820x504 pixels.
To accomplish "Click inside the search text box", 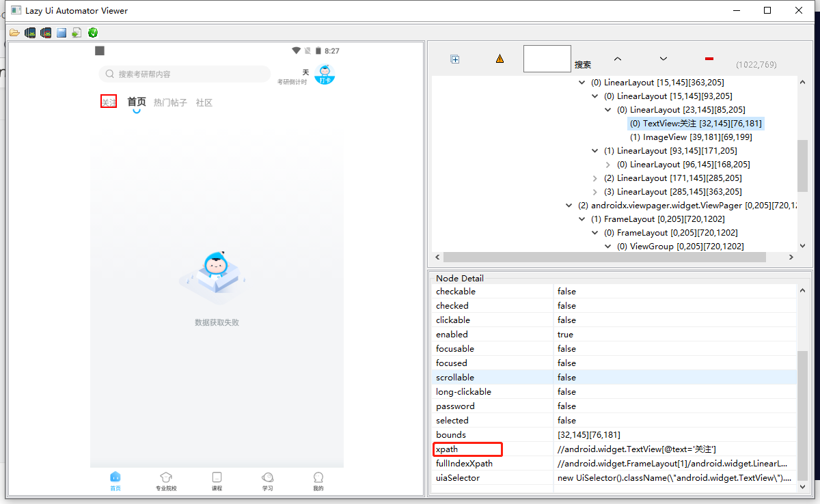I will click(547, 59).
